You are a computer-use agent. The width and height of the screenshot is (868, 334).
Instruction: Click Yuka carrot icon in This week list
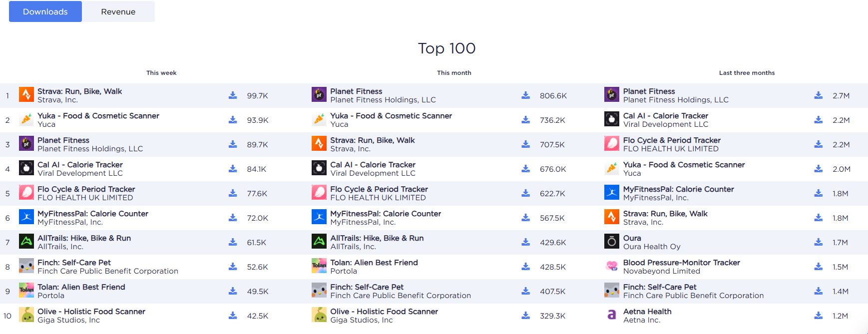click(x=26, y=119)
